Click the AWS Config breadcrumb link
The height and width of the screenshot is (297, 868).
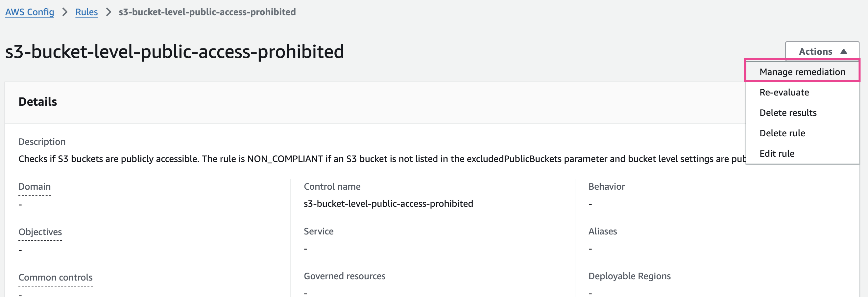[x=30, y=12]
